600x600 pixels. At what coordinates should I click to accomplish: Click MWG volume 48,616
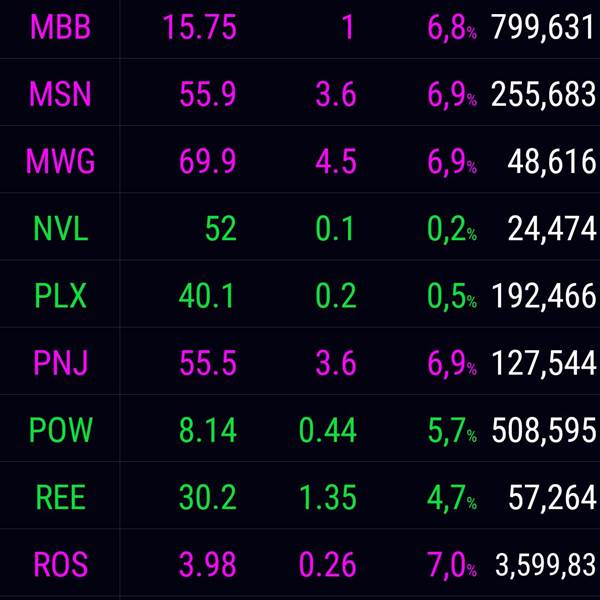(552, 162)
